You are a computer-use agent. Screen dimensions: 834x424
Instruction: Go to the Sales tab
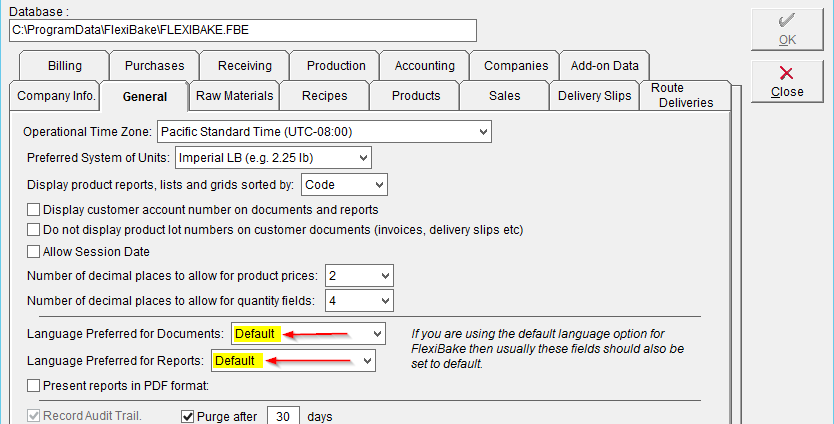504,96
